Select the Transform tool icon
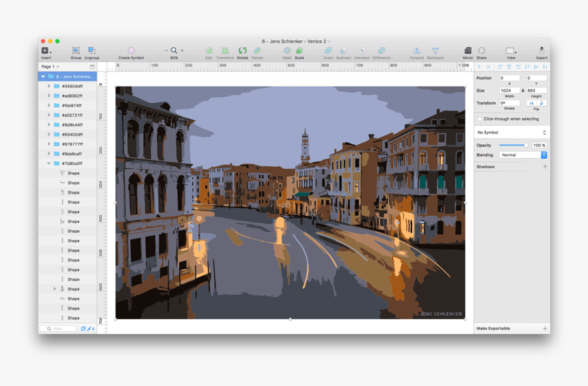 (225, 51)
